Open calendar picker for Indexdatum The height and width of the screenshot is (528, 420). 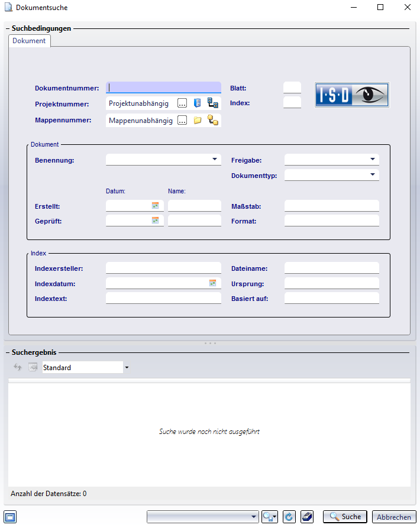click(212, 283)
